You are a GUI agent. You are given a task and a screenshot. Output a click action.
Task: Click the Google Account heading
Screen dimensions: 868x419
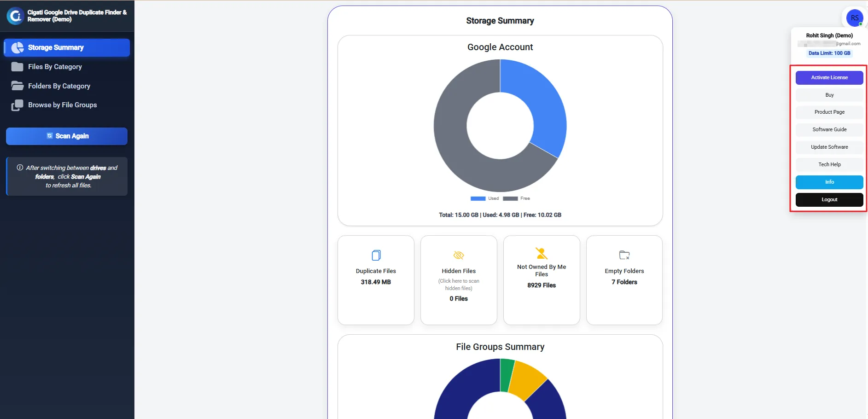click(x=500, y=47)
